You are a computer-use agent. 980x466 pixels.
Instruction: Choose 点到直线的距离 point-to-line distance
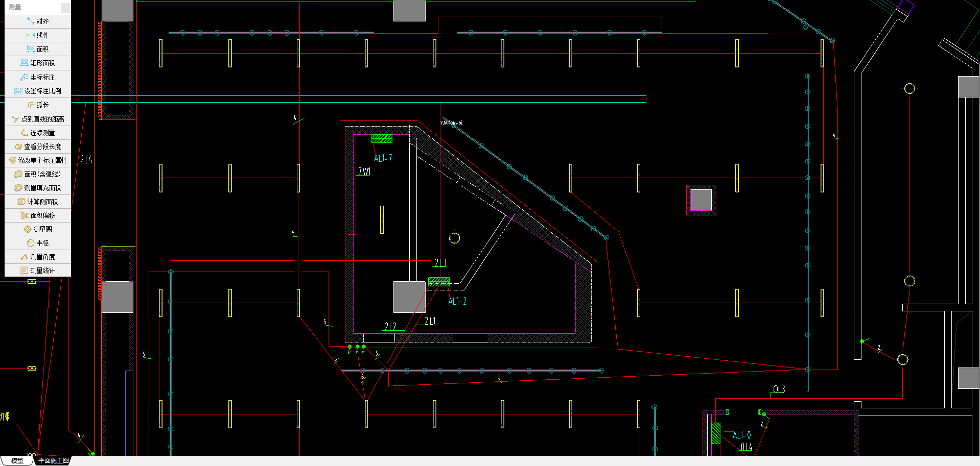(38, 119)
